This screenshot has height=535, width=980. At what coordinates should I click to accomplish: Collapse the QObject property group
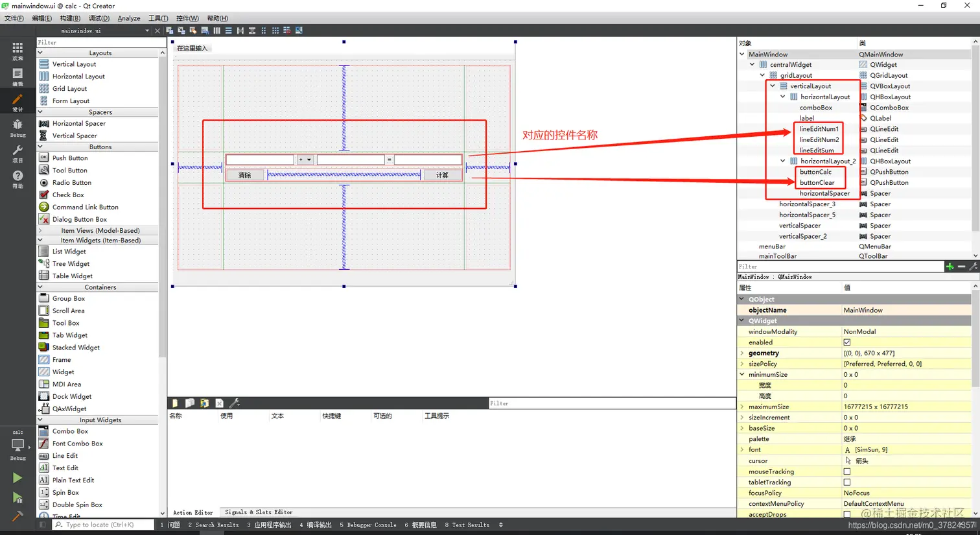coord(742,299)
